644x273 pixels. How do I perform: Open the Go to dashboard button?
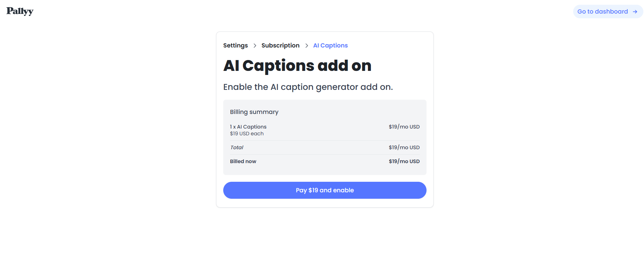[x=603, y=12]
